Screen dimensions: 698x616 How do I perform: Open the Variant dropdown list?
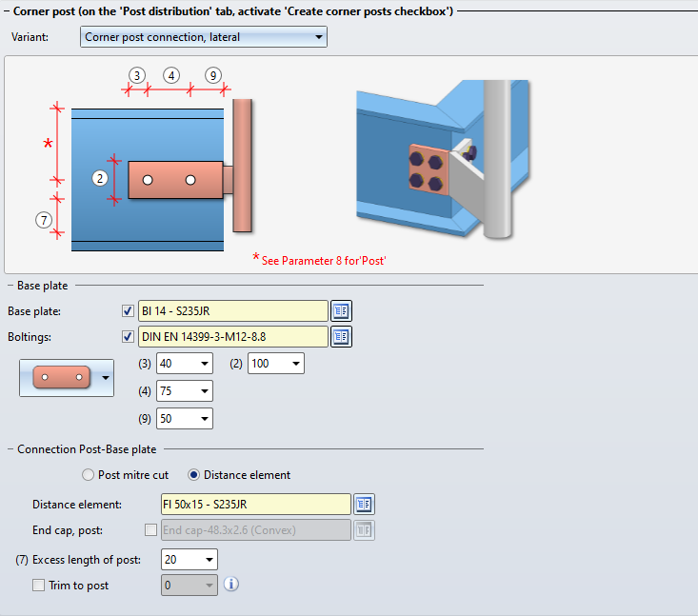[x=204, y=37]
